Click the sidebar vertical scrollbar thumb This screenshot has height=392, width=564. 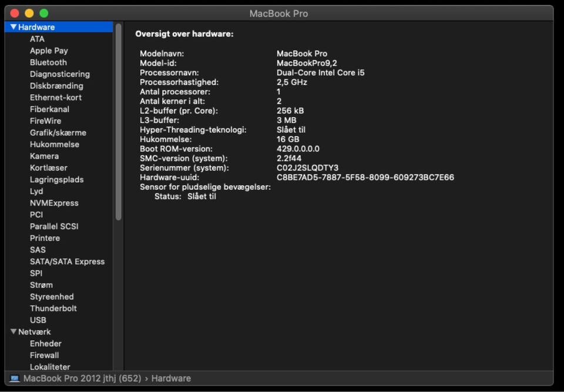119,122
